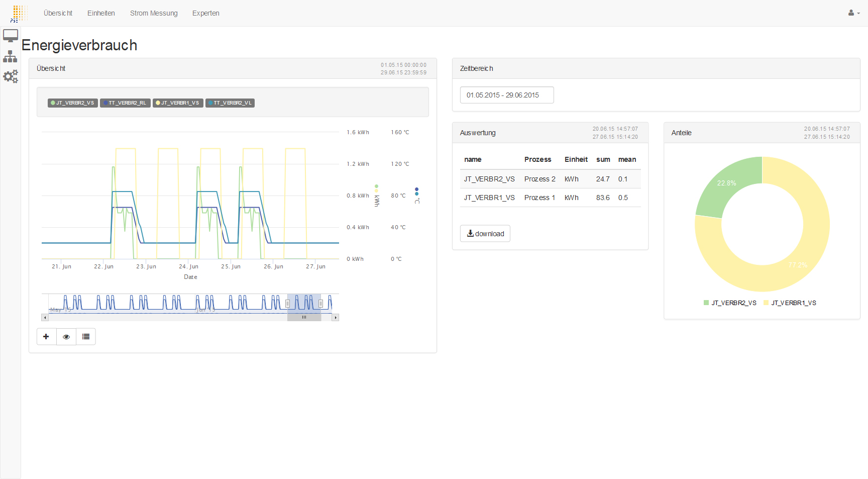This screenshot has width=868, height=479.
Task: Click the 'sum' column header
Action: pyautogui.click(x=603, y=159)
